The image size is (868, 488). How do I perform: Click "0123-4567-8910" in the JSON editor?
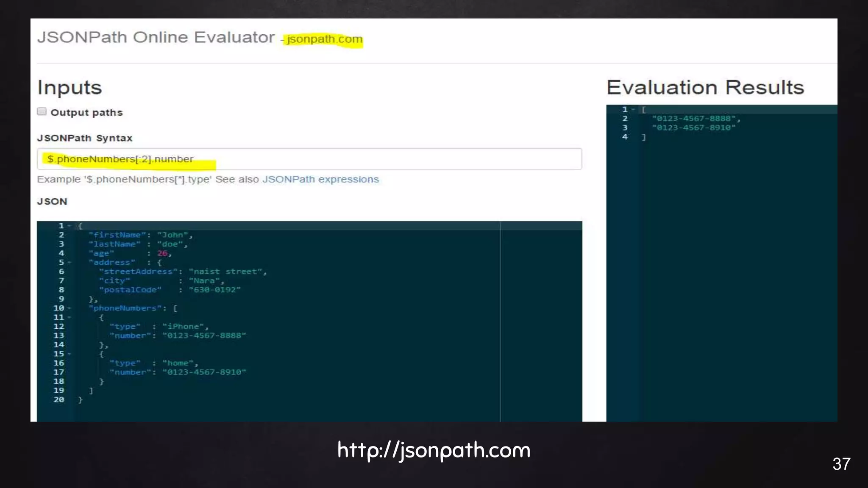click(x=204, y=372)
